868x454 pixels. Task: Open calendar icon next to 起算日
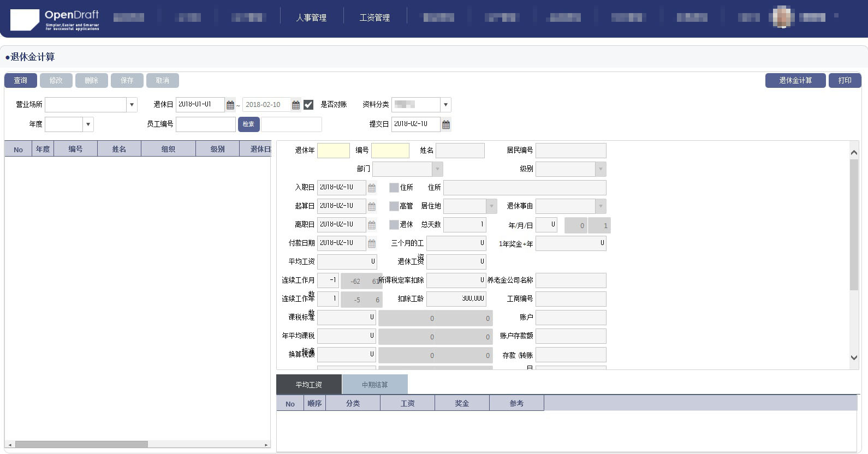(372, 207)
